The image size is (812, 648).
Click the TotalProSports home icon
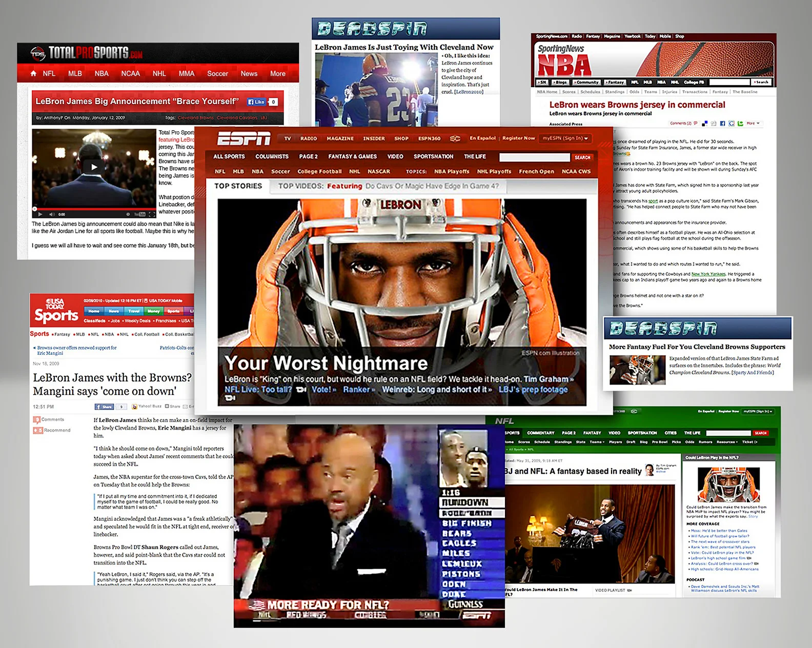tap(33, 73)
